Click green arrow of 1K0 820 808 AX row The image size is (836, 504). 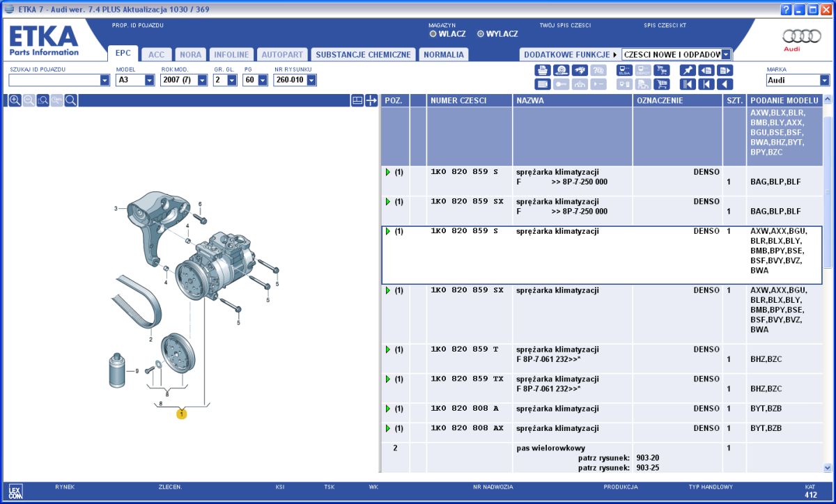click(x=388, y=428)
